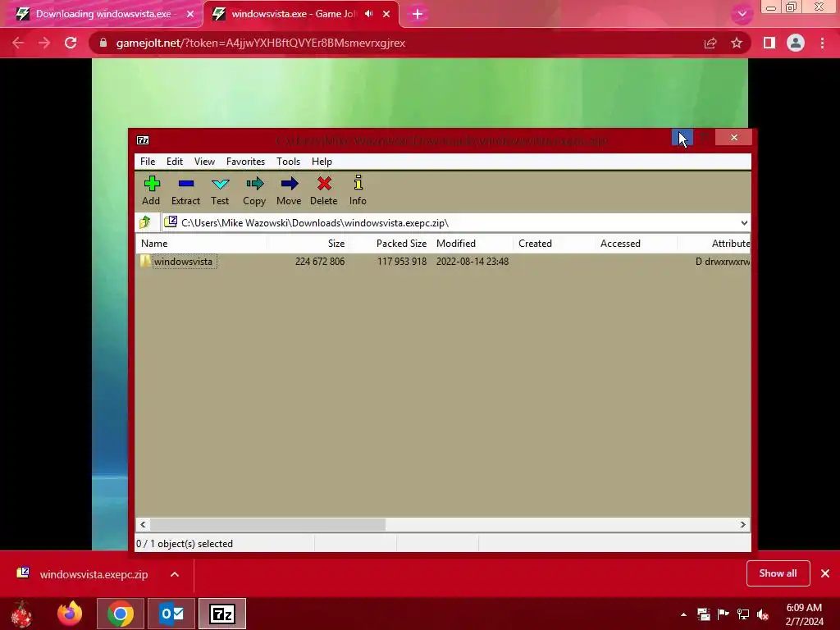This screenshot has height=630, width=840.
Task: Reload the gamejolt.net page
Action: [71, 43]
